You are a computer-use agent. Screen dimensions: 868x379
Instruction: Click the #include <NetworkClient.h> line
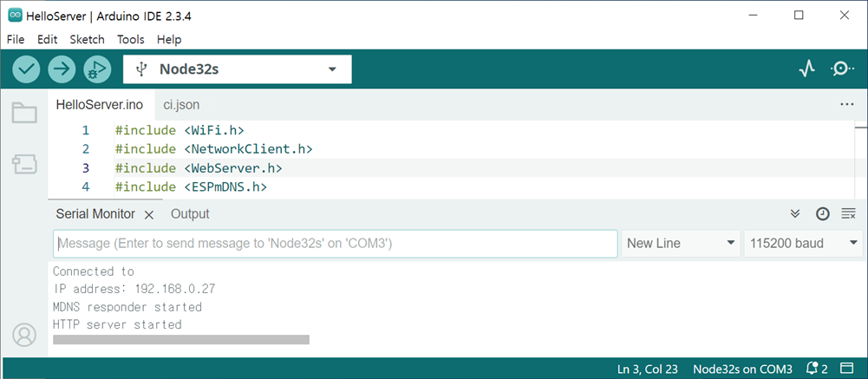213,149
